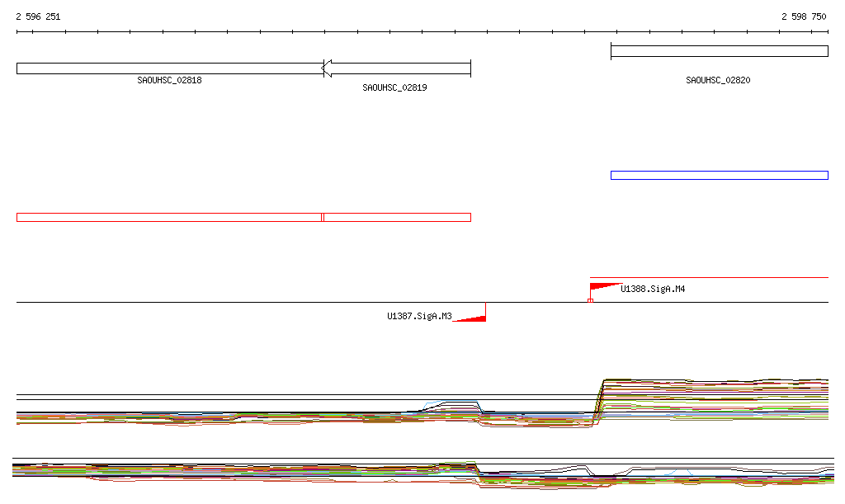The height and width of the screenshot is (504, 845).
Task: Click the SAOUHSC_02818 gene label
Action: 169,80
